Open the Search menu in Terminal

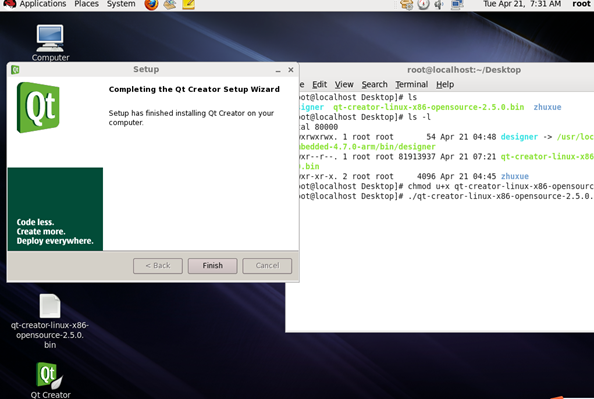coord(374,84)
